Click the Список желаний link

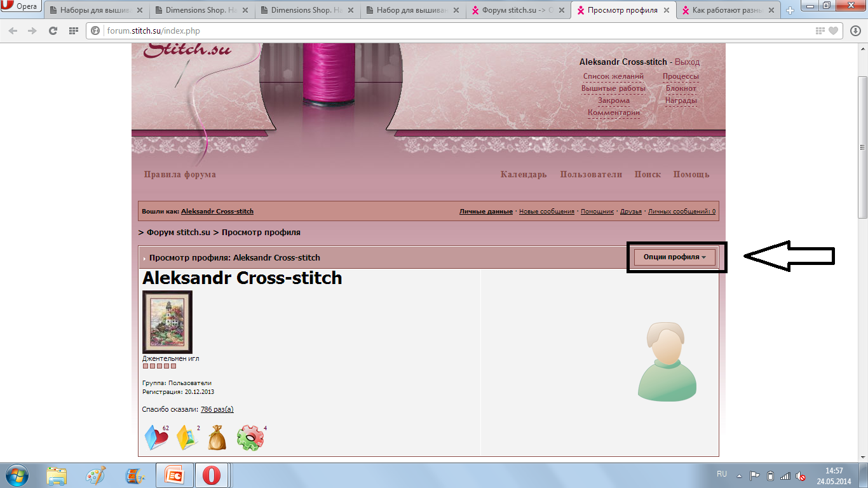click(x=613, y=76)
